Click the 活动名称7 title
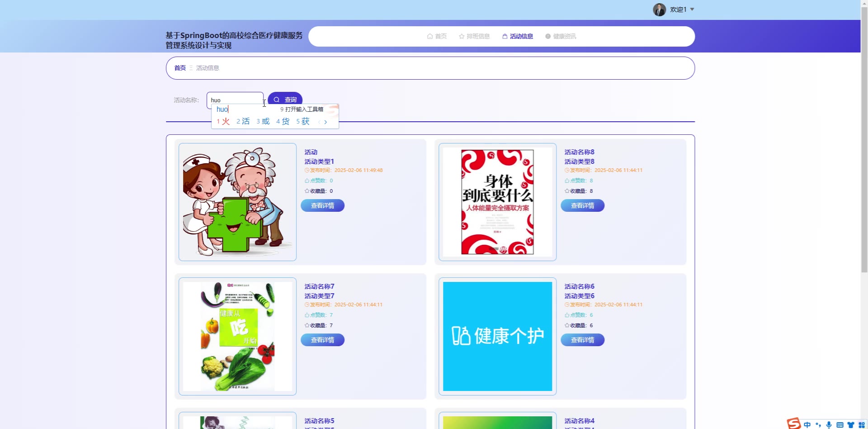Viewport: 868px width, 429px height. [320, 286]
